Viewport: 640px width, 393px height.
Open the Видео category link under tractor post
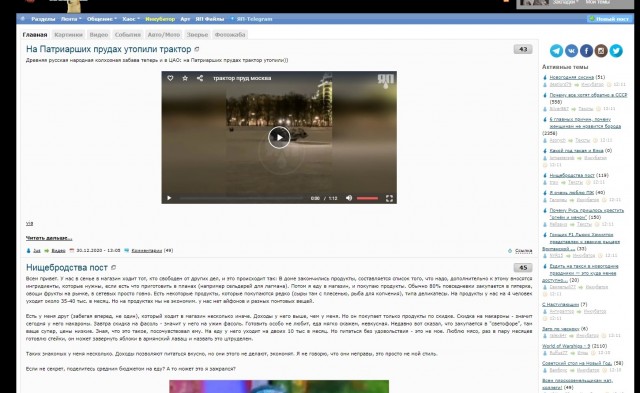coord(58,251)
